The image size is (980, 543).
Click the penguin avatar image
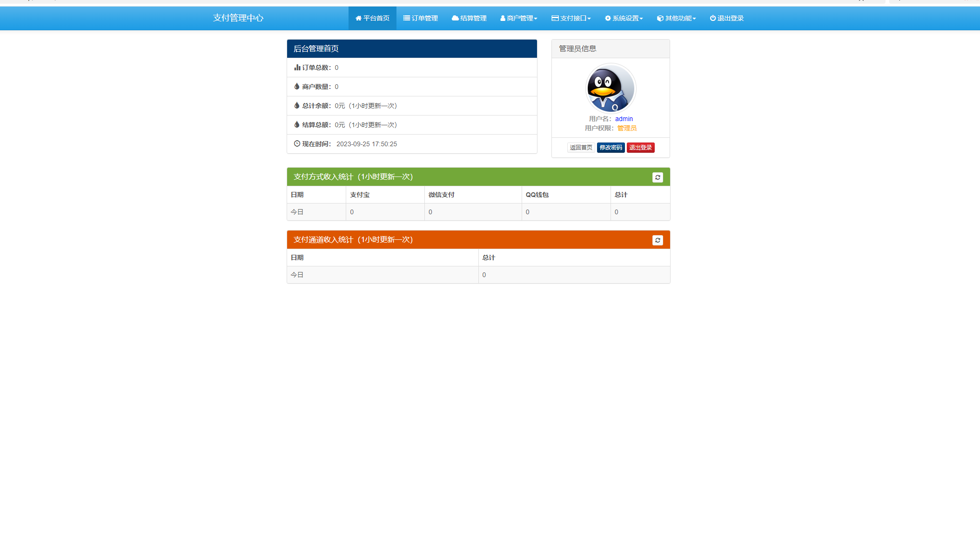point(611,88)
